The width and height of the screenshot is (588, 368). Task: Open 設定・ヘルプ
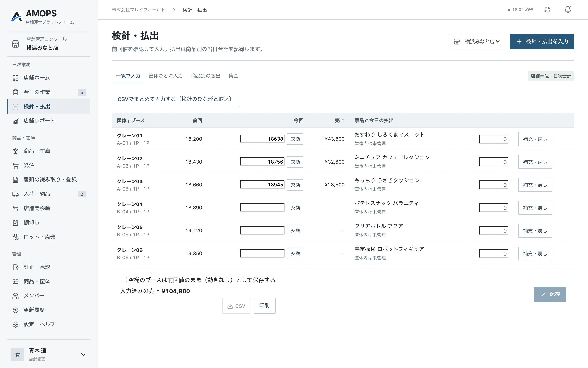pos(49,324)
